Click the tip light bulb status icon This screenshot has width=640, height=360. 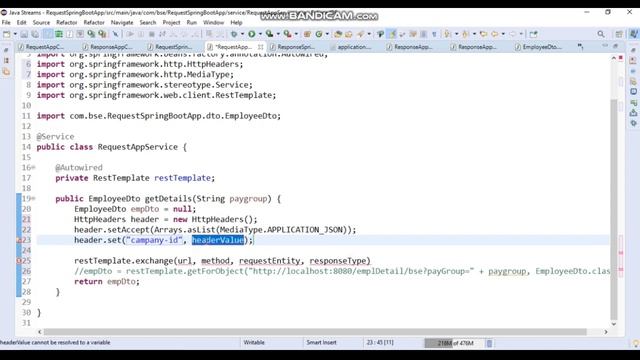[636, 344]
